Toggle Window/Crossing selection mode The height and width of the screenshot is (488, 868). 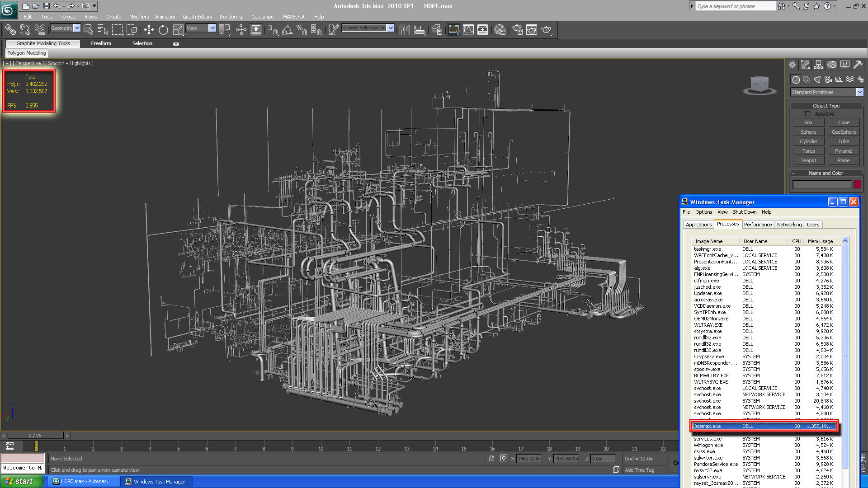[x=132, y=30]
